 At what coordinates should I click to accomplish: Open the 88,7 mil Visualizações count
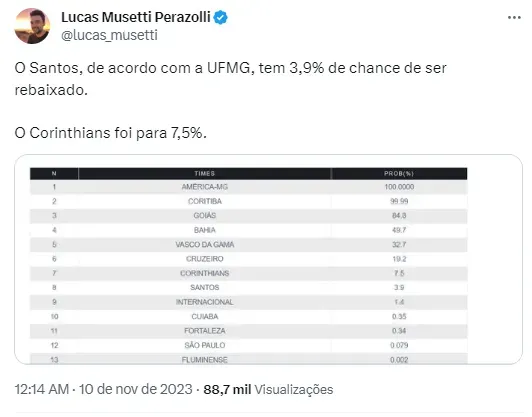(x=268, y=390)
